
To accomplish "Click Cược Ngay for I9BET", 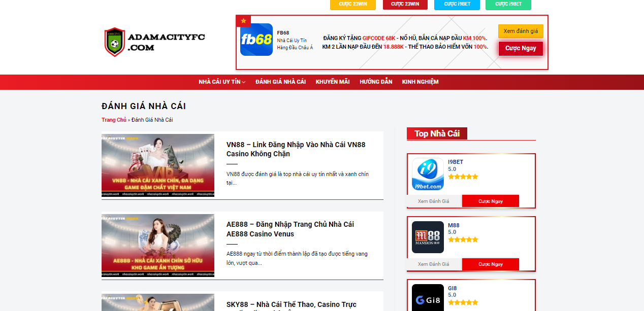I will [491, 201].
